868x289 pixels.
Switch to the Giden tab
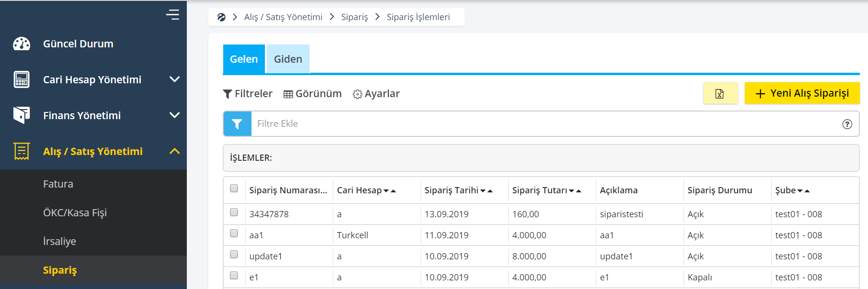click(x=288, y=59)
